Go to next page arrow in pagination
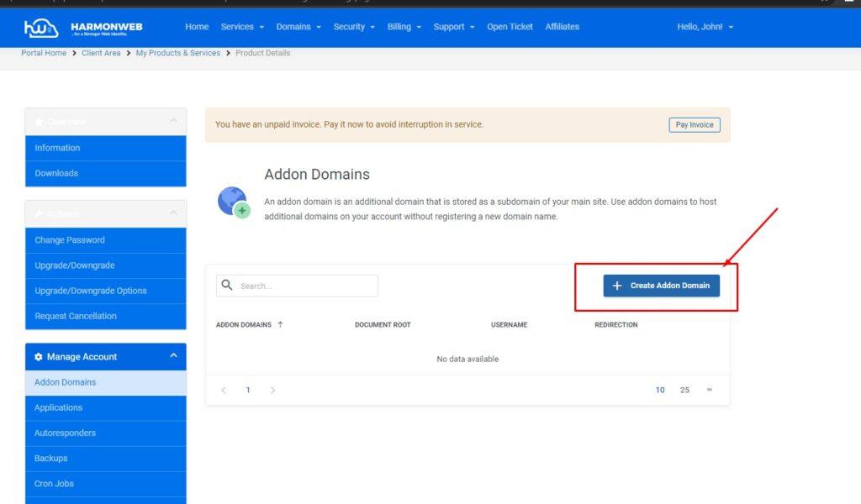861x504 pixels. (272, 390)
